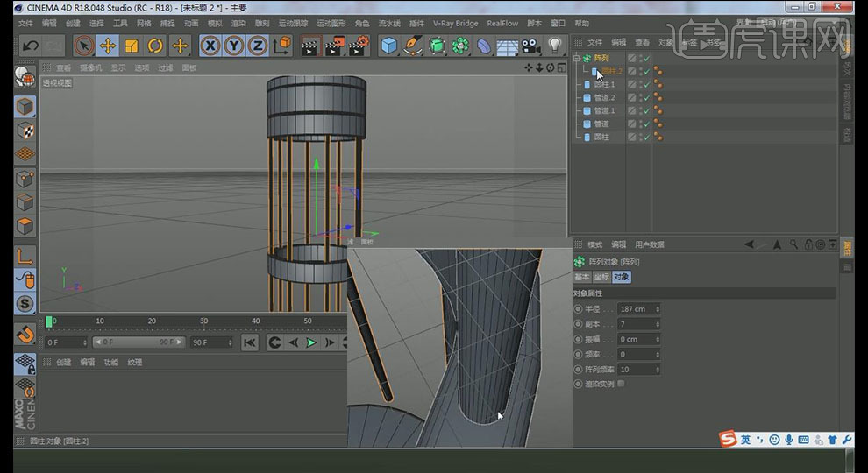Switch to Points mode in left sidebar
Screen dimensions: 868x473
coord(25,179)
